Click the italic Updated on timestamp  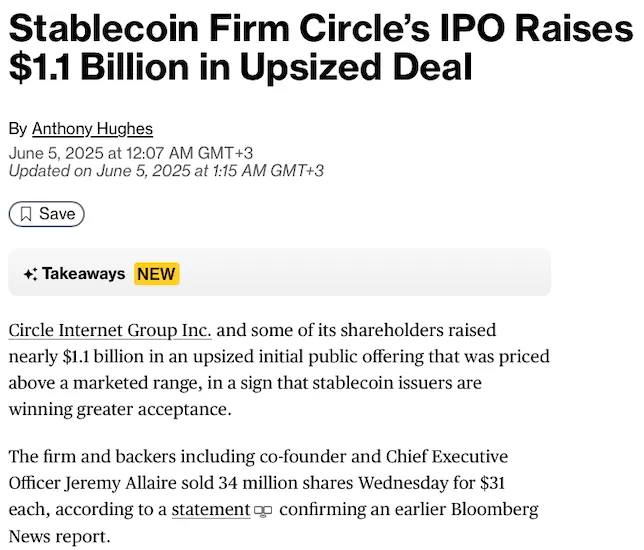click(x=166, y=171)
